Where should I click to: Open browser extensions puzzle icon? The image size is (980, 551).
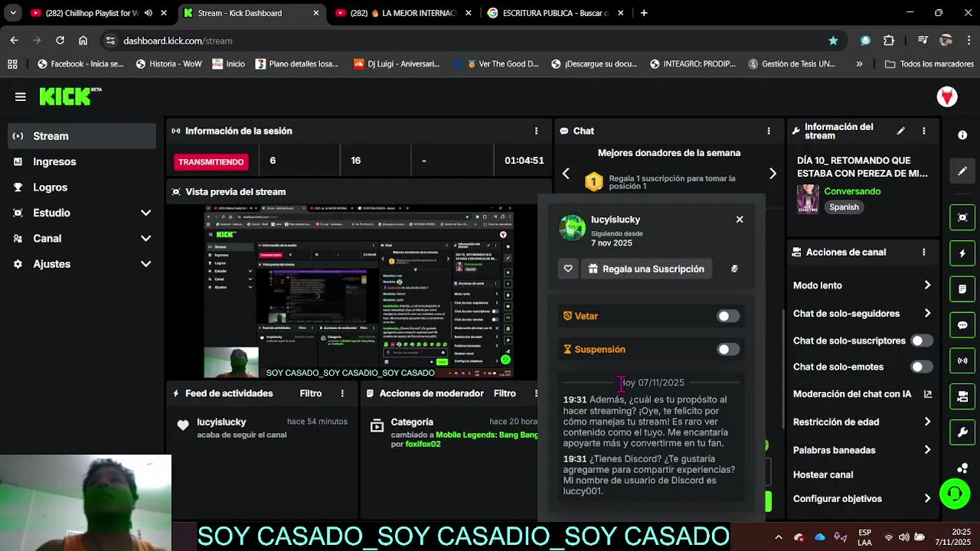889,41
